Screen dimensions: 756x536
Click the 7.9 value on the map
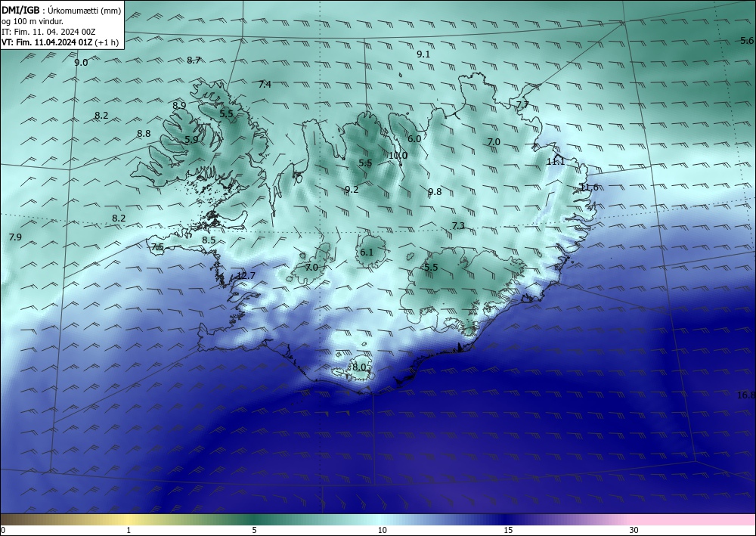pos(15,237)
